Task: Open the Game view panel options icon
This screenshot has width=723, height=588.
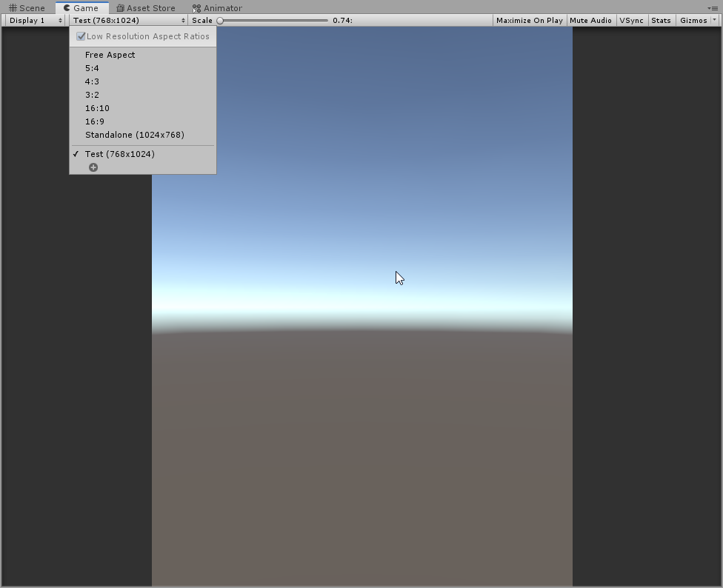Action: tap(713, 7)
